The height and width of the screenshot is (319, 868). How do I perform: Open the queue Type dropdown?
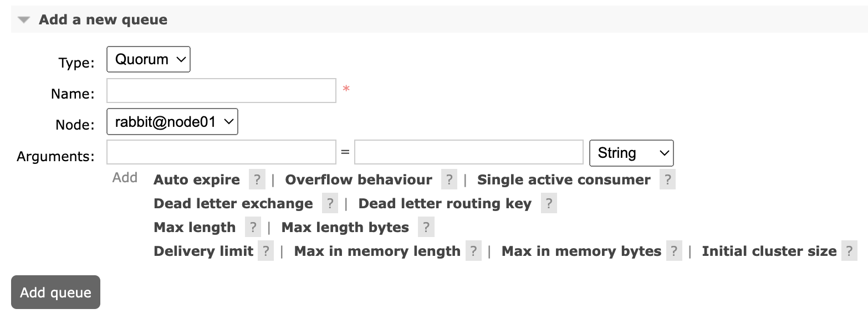pos(149,60)
